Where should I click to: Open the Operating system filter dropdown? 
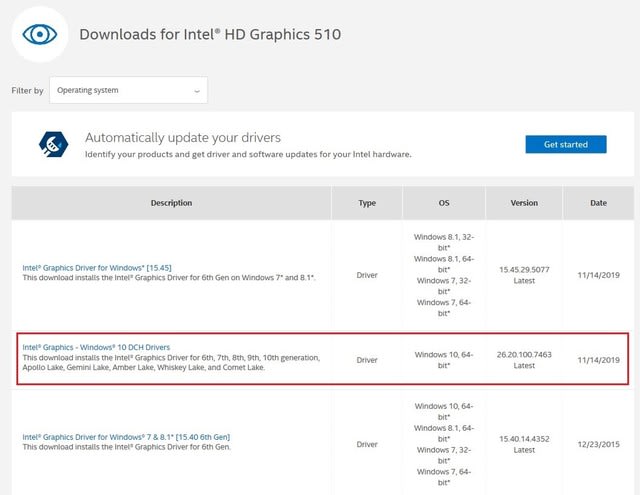point(128,90)
